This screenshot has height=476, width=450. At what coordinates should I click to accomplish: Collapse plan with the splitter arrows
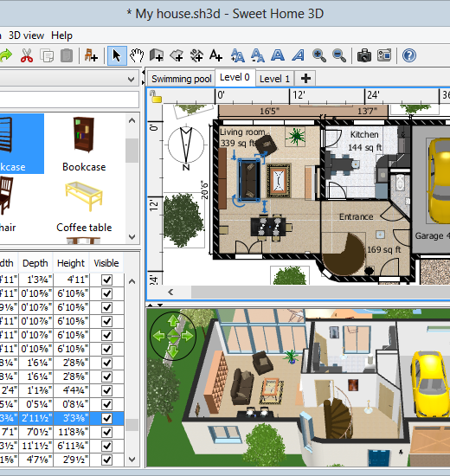(155, 305)
